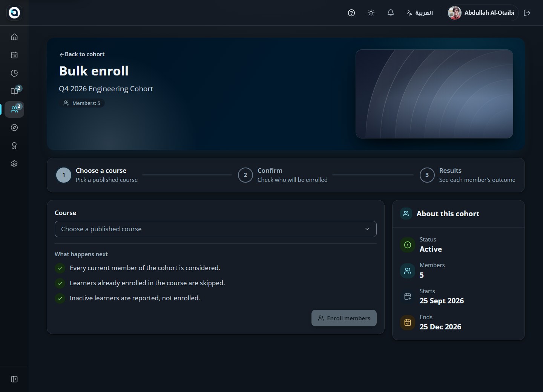
Task: Click 'Every current member of the cohort is considered.'
Action: (145, 268)
